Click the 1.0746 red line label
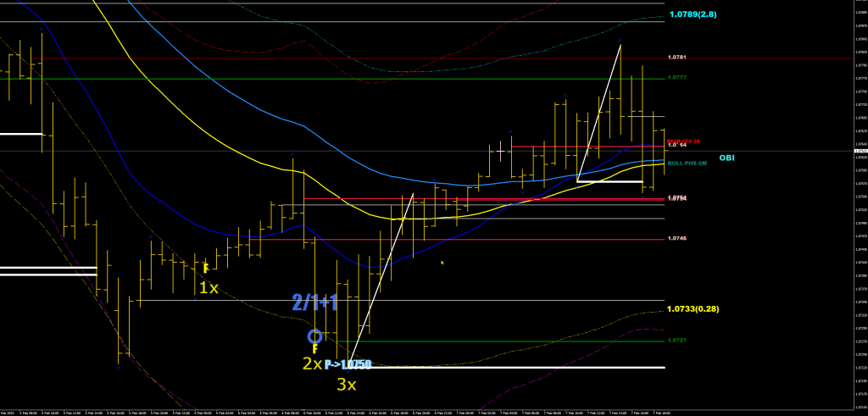 click(x=676, y=239)
